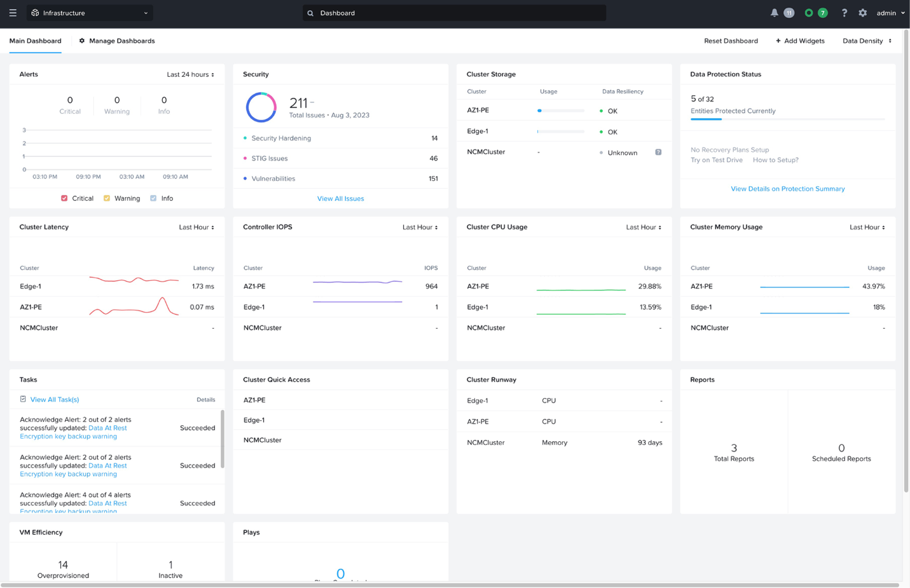Click Vulnerabilities issues row

point(340,179)
